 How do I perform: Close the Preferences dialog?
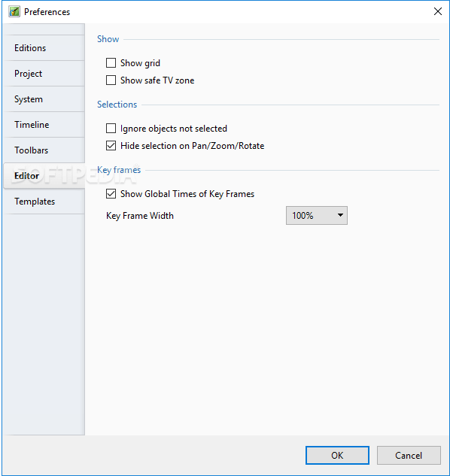point(438,11)
